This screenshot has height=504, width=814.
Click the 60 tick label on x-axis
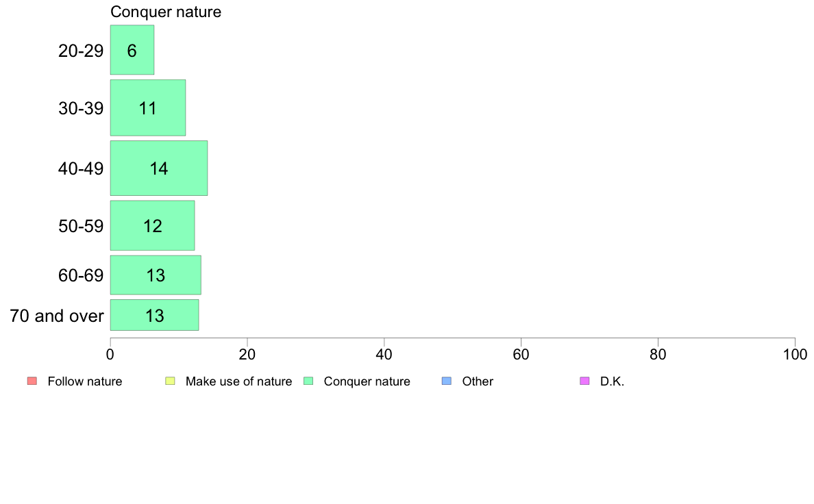click(x=521, y=355)
